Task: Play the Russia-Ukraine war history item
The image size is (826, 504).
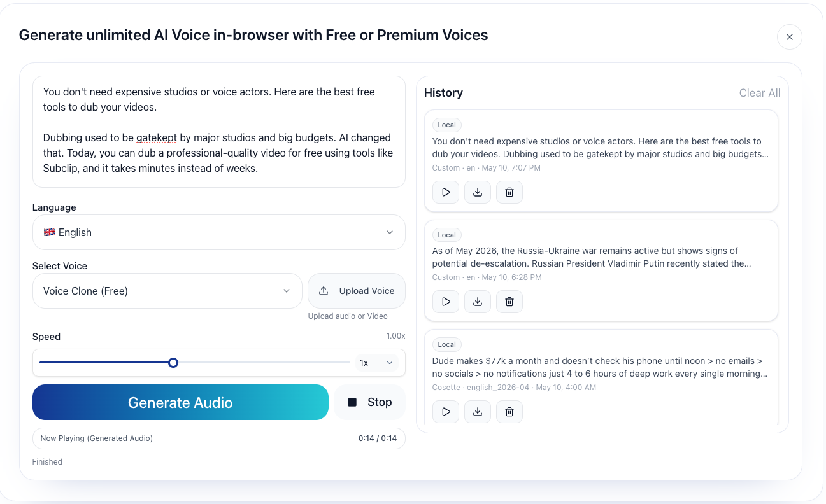Action: click(x=446, y=302)
